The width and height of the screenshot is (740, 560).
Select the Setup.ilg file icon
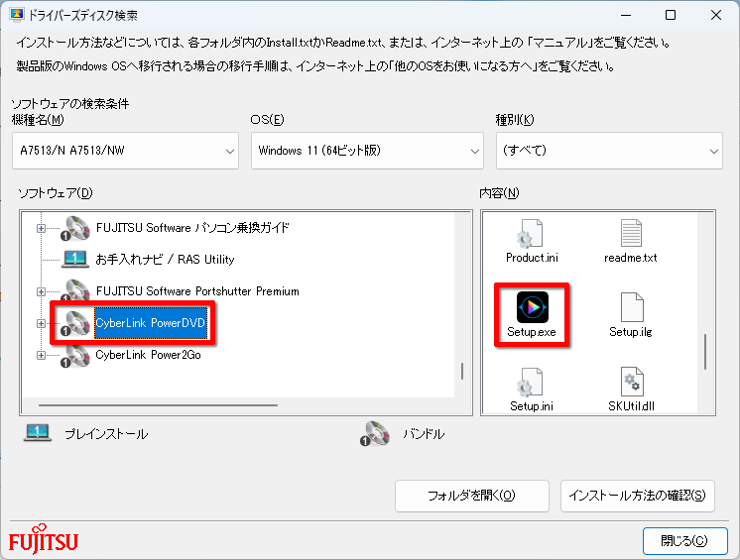(631, 306)
